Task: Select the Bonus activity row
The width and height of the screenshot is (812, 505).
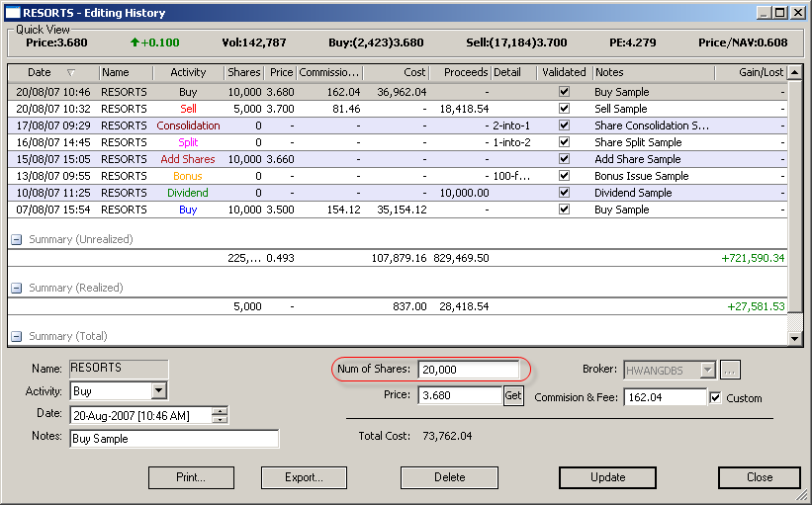Action: point(398,176)
